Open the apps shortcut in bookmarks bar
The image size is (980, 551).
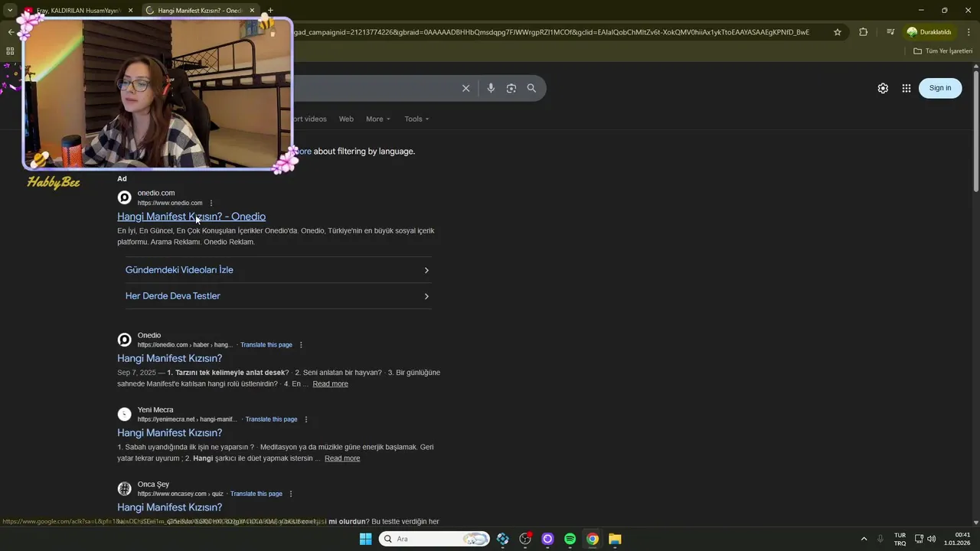pos(10,51)
